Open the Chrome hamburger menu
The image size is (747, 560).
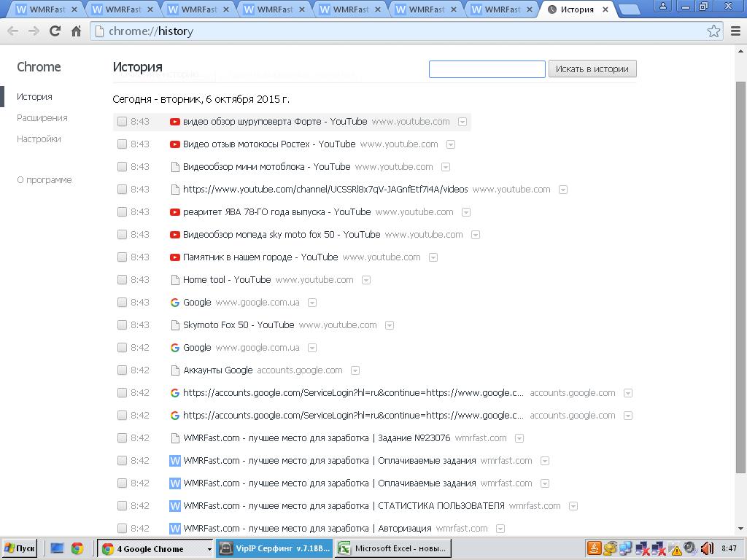click(x=735, y=31)
